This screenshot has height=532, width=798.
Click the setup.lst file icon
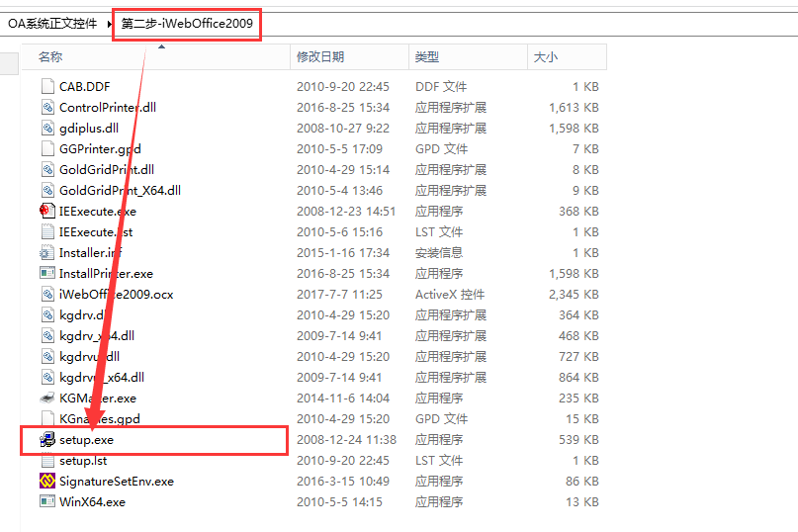pyautogui.click(x=47, y=460)
